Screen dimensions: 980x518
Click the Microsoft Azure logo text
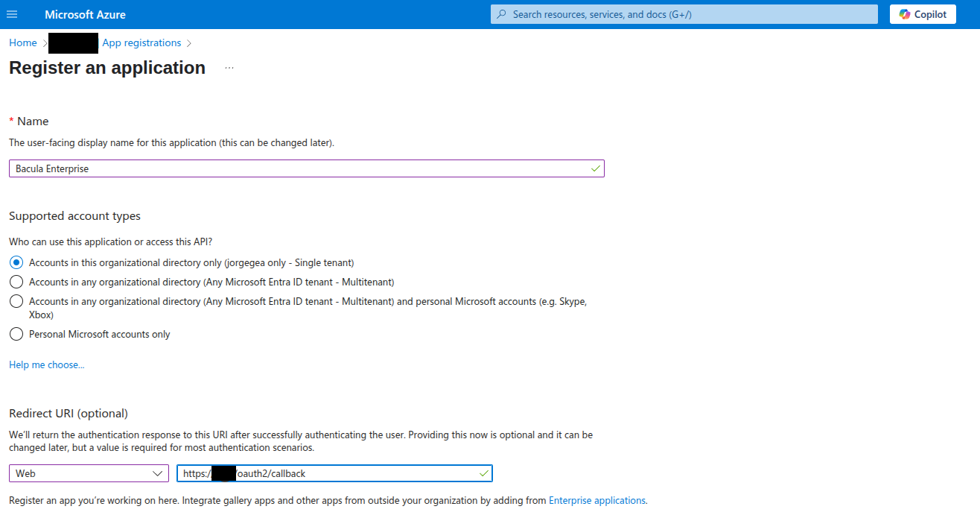click(85, 14)
